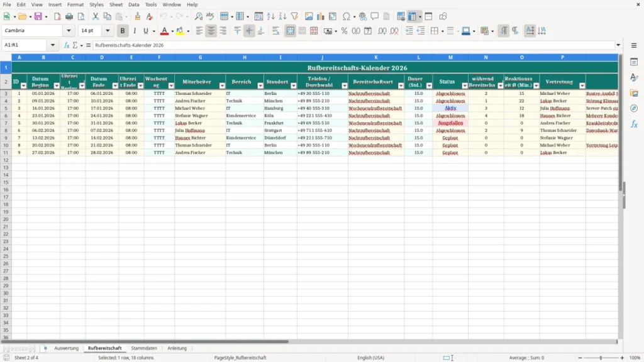Screen dimensions: 644x362
Task: Toggle Italic formatting
Action: coord(135,31)
